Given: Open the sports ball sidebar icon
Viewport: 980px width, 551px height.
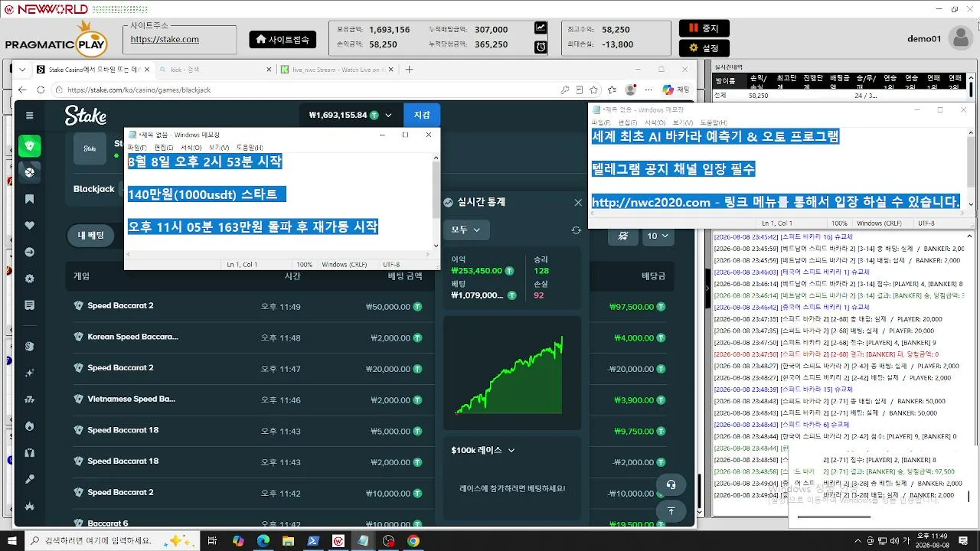Looking at the screenshot, I should coord(30,172).
